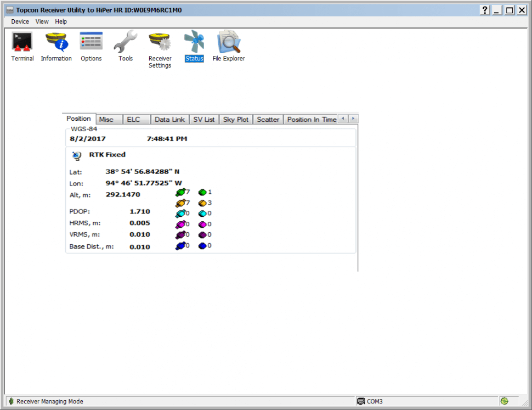This screenshot has height=410, width=532.
Task: Click HRMS value 0.005
Action: point(140,223)
